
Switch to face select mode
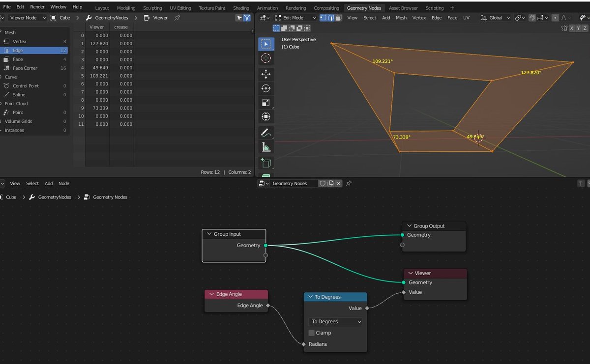tap(337, 18)
